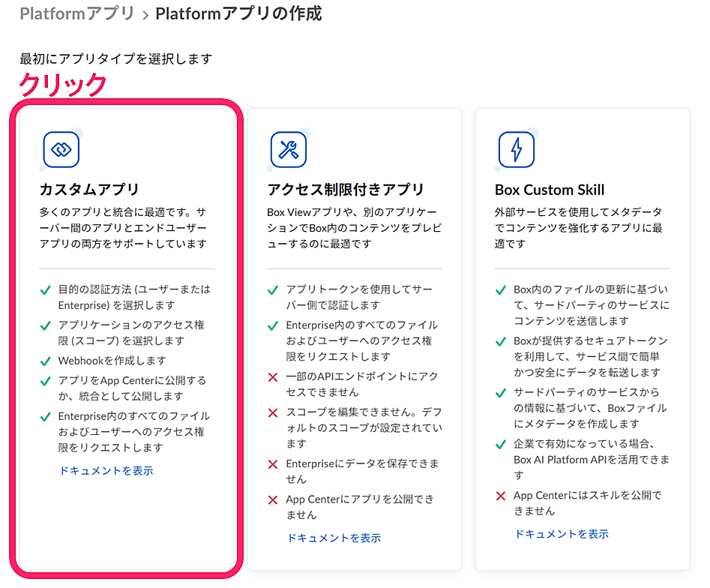
Task: Click text 目的の認証方法 (ユーザーまたは Enterprise)
Action: (x=134, y=297)
